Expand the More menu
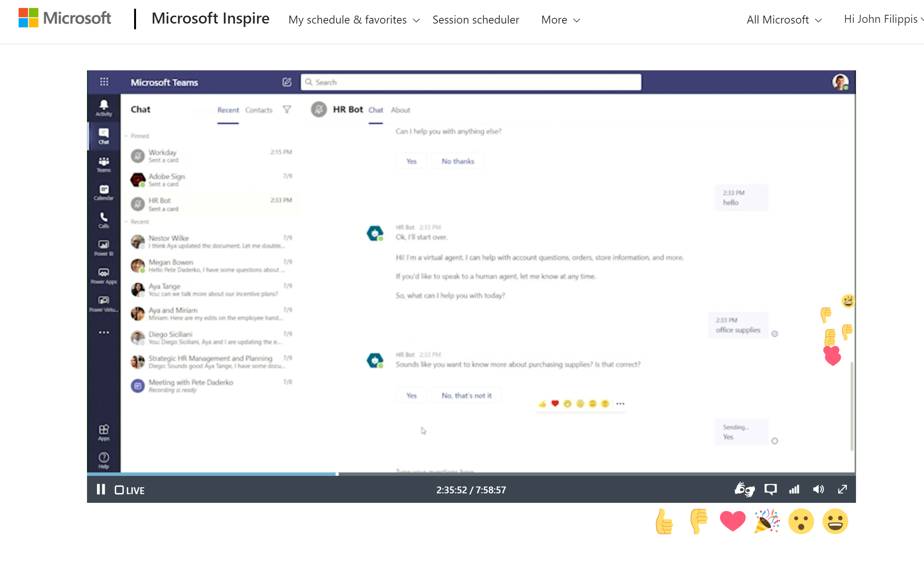924x561 pixels. pos(561,20)
